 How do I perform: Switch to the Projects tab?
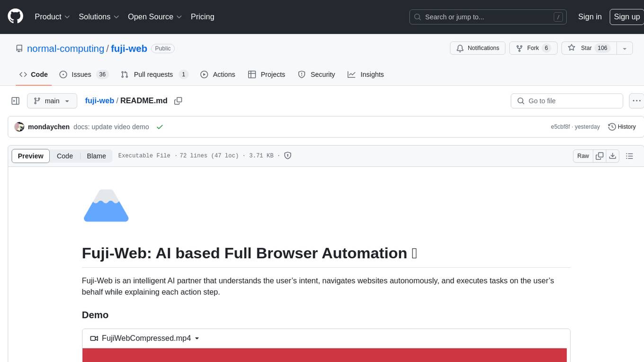coord(267,74)
